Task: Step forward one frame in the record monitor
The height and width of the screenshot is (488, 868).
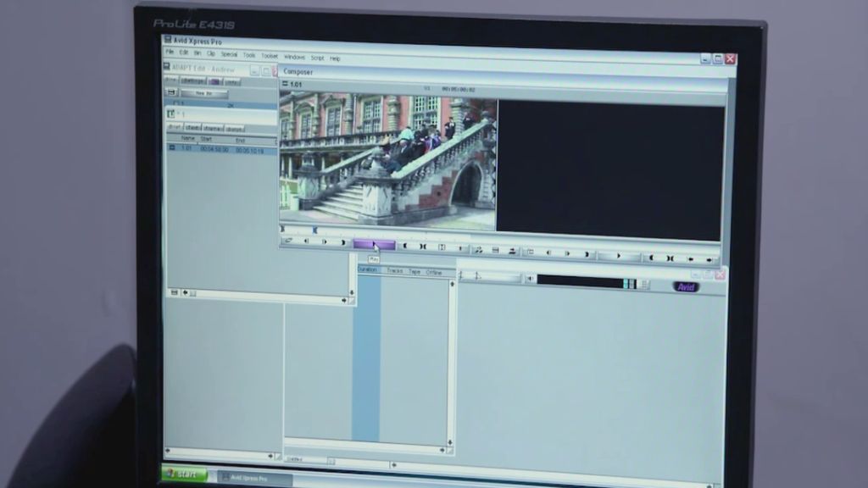Action: click(567, 253)
